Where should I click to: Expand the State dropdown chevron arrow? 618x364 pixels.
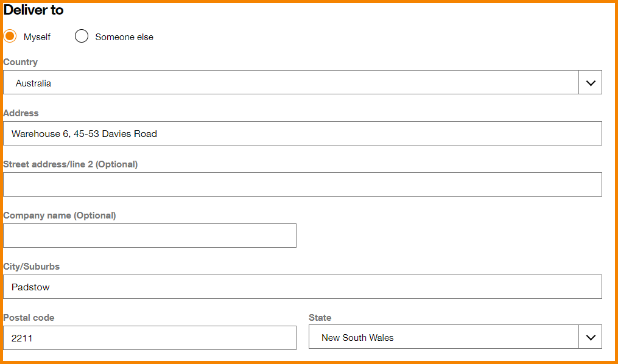tap(590, 337)
